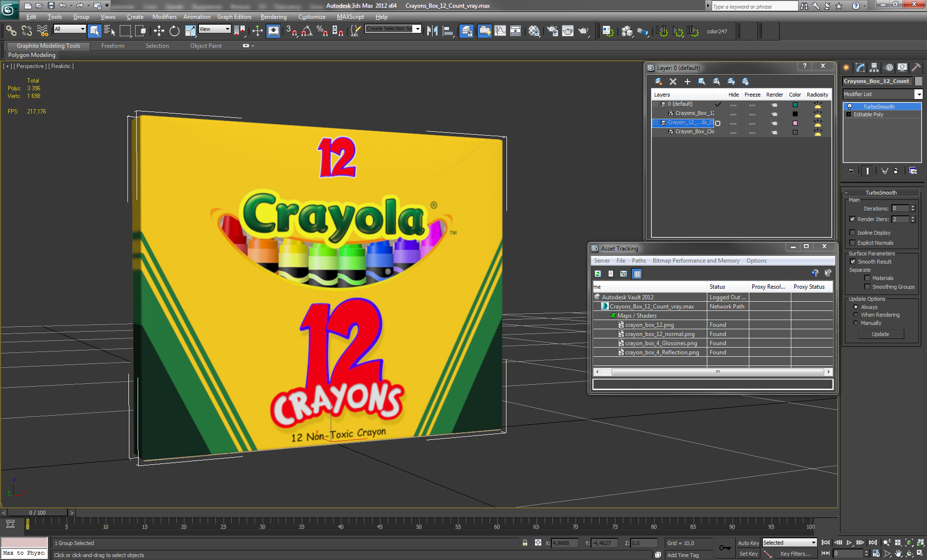This screenshot has height=560, width=927.
Task: Open the Modifiers menu
Action: pyautogui.click(x=165, y=17)
